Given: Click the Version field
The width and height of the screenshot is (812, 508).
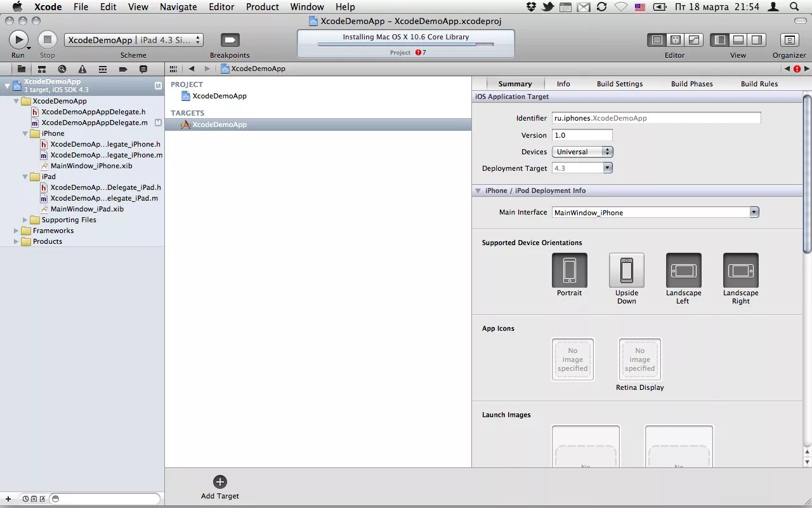Looking at the screenshot, I should pyautogui.click(x=582, y=135).
